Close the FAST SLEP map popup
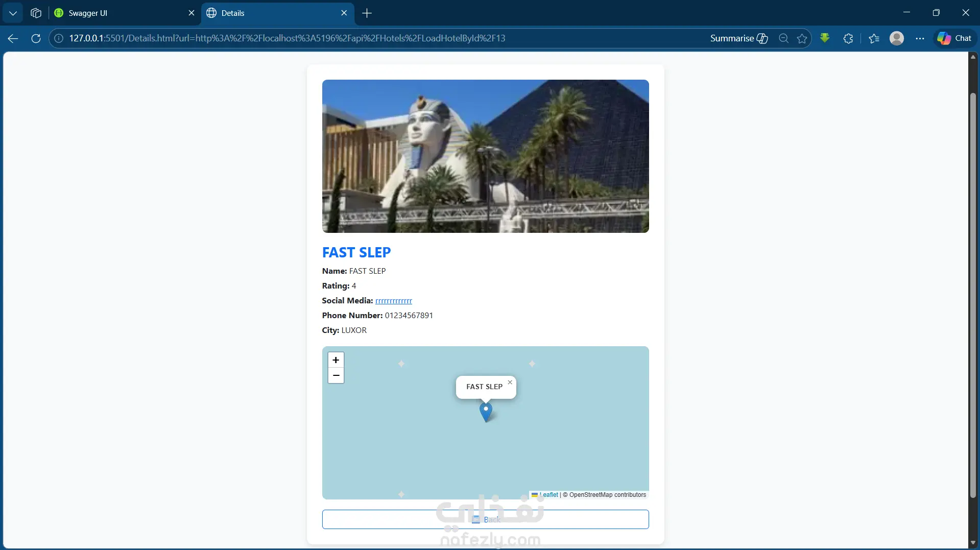Viewport: 980px width, 550px height. pos(510,382)
